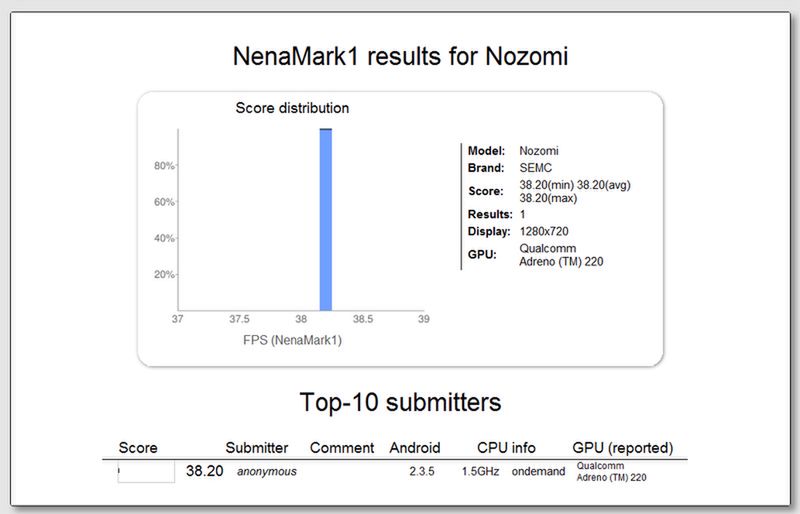The width and height of the screenshot is (800, 514).
Task: Click the empty score bar box in table row
Action: coord(146,471)
